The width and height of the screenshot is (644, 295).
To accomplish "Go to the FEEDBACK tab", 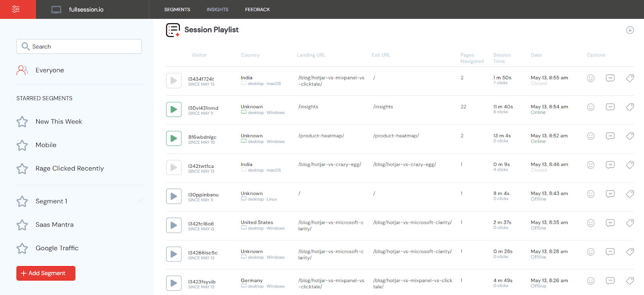I will (x=258, y=10).
